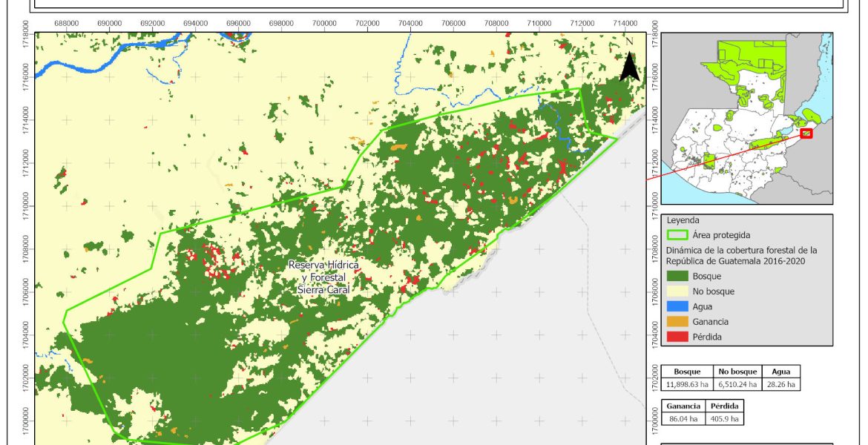Click the Leyenda heading text
The width and height of the screenshot is (868, 445).
683,220
